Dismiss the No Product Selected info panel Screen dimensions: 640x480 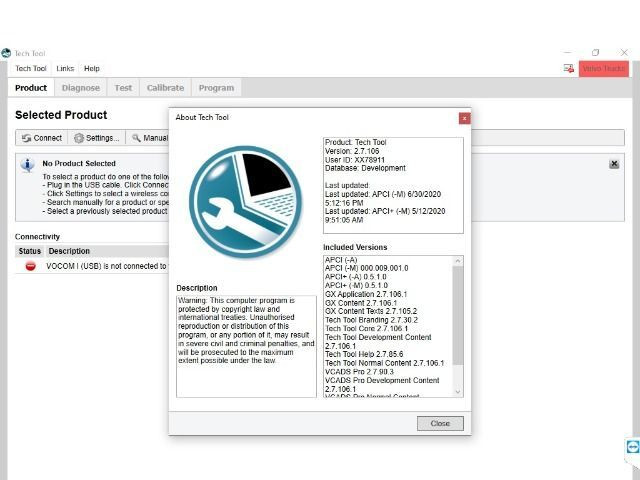[x=614, y=164]
